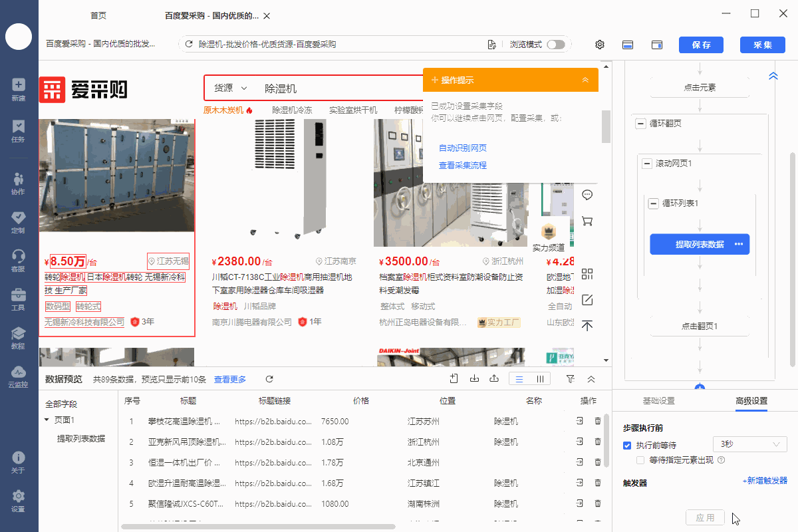Open the 新建 (New) sidebar item
This screenshot has width=798, height=532.
click(19, 90)
